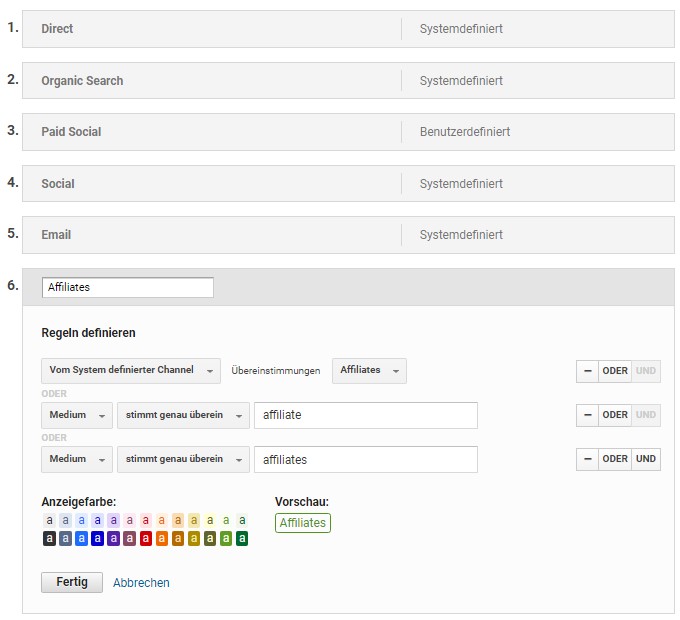
Task: Select the Organic Search channel row
Action: [348, 81]
